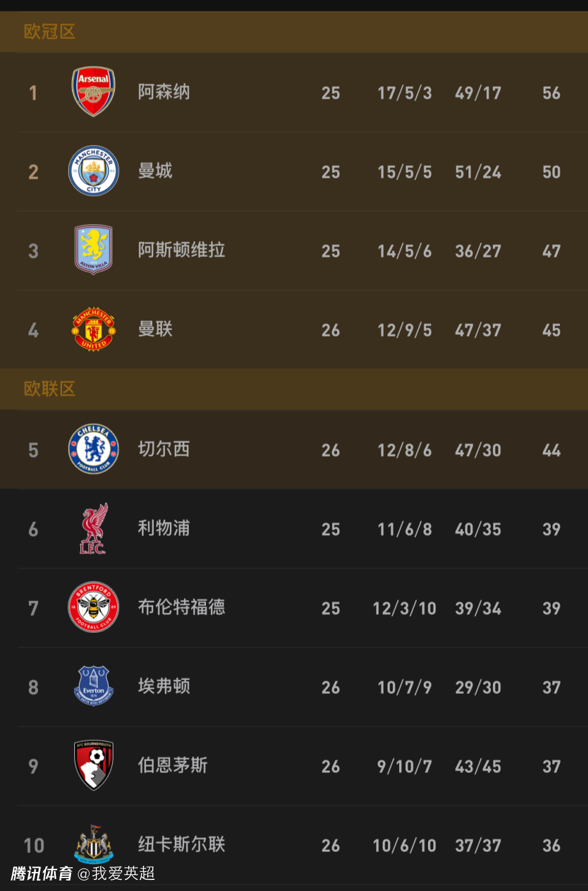The image size is (588, 891).
Task: Click the Arsenal club crest
Action: 93,92
